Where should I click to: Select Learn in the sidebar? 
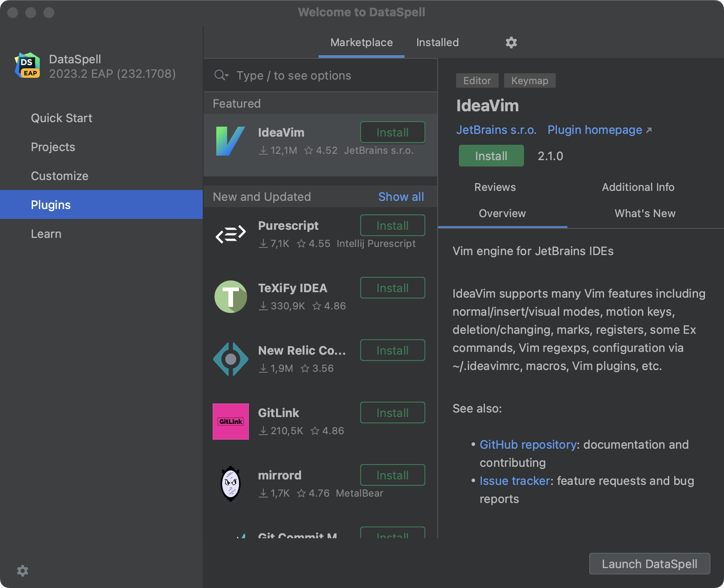(x=46, y=233)
